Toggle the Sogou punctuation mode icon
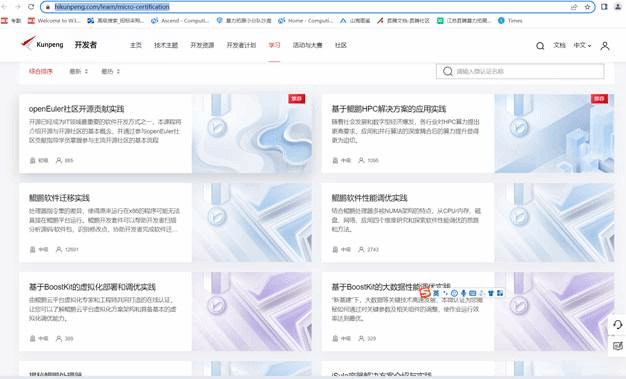626x379 pixels. [445, 293]
